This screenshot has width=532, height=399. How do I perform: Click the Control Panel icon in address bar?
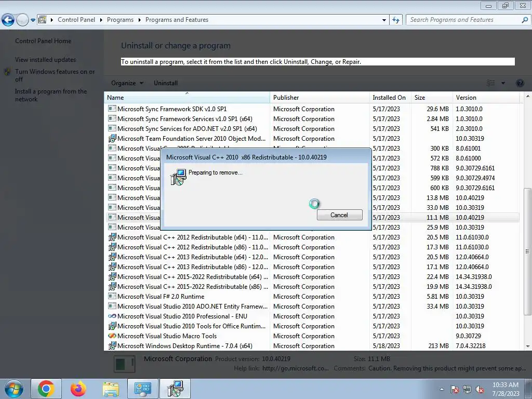tap(43, 20)
